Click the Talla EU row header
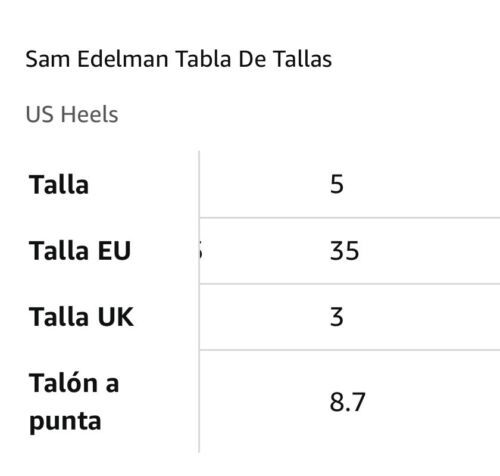Viewport: 500px width, 476px height. point(80,251)
